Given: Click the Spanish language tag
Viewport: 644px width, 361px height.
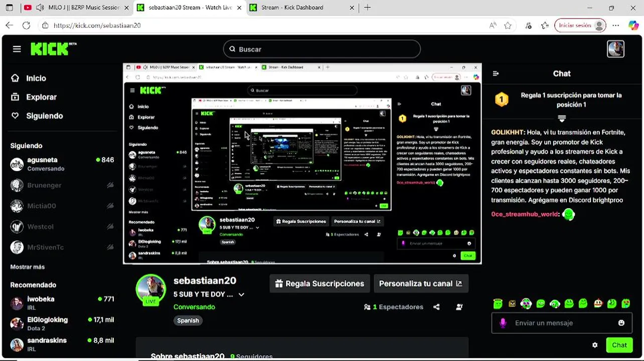Looking at the screenshot, I should pyautogui.click(x=188, y=320).
